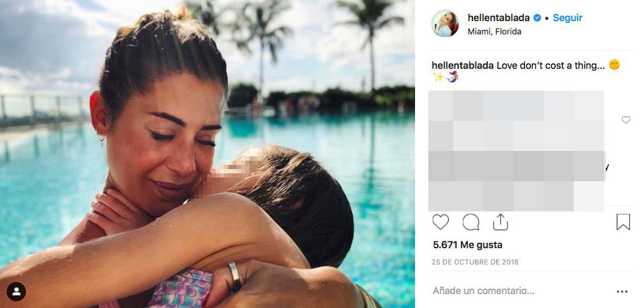Viewport: 644px width, 308px height.
Task: Click the mermaid emoji in the caption
Action: (x=453, y=77)
